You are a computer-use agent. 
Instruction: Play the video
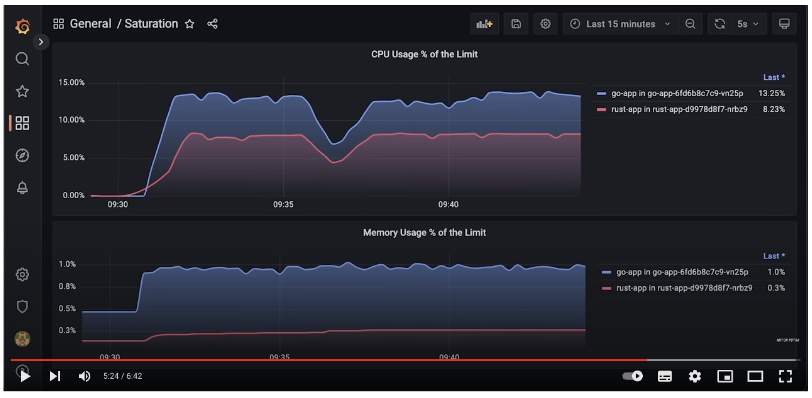[x=24, y=376]
